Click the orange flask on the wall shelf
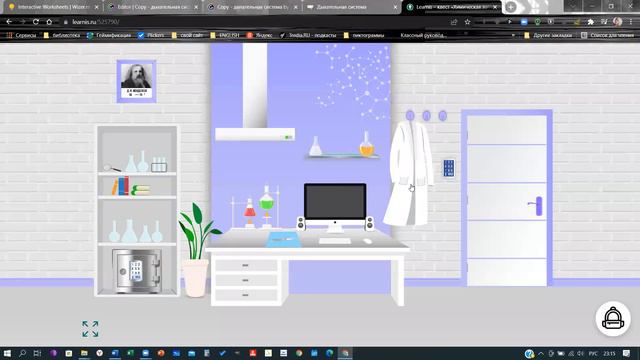Image resolution: width=640 pixels, height=360 pixels. 367,144
